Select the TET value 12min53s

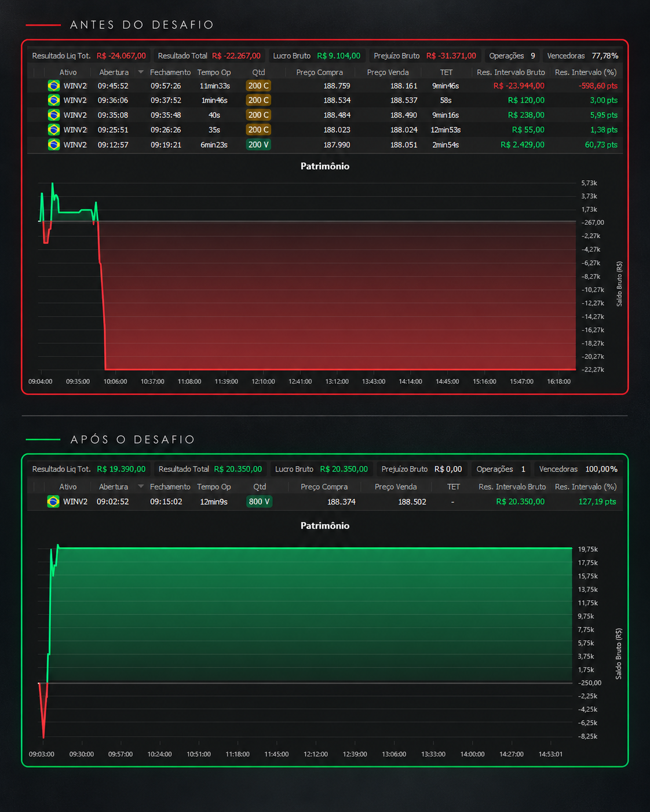(445, 130)
